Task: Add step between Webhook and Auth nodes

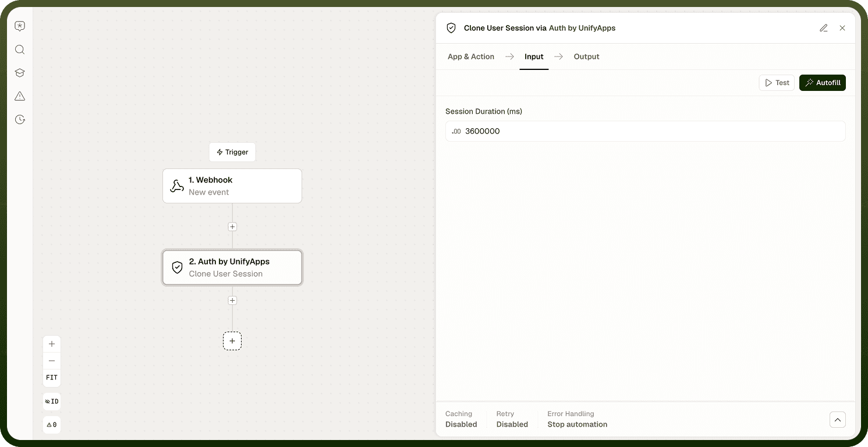Action: click(x=232, y=227)
